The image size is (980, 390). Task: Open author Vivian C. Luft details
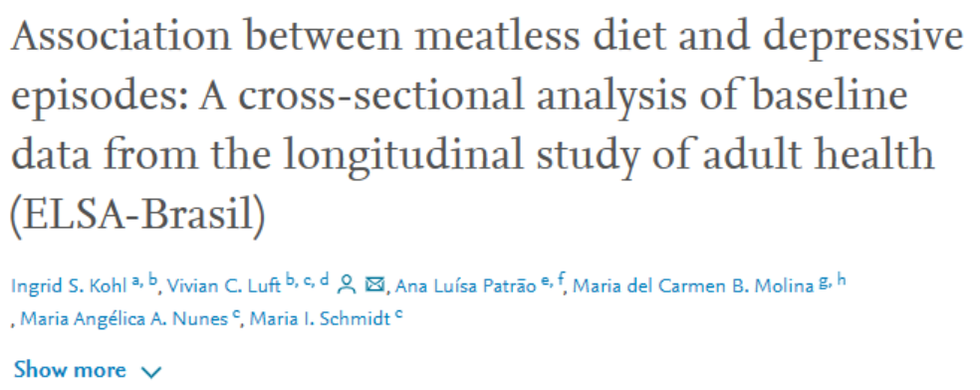224,287
